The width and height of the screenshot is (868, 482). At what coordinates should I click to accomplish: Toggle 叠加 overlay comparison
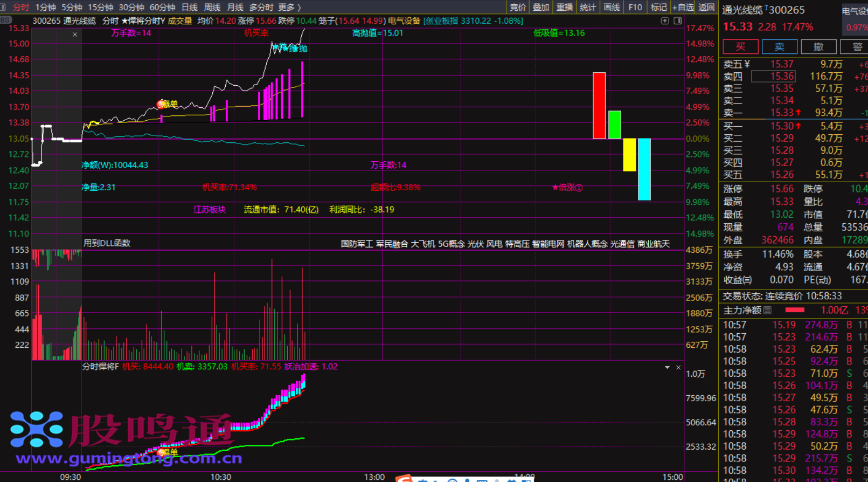[540, 7]
